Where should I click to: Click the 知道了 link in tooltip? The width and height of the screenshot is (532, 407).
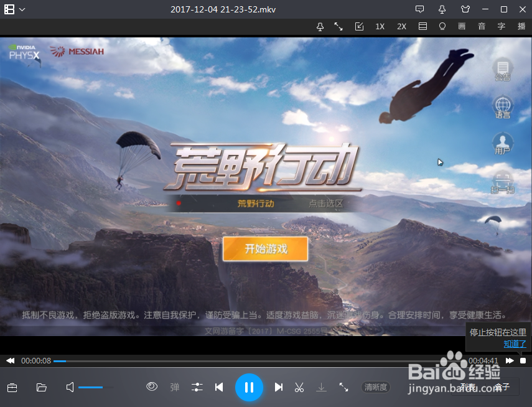tap(515, 344)
